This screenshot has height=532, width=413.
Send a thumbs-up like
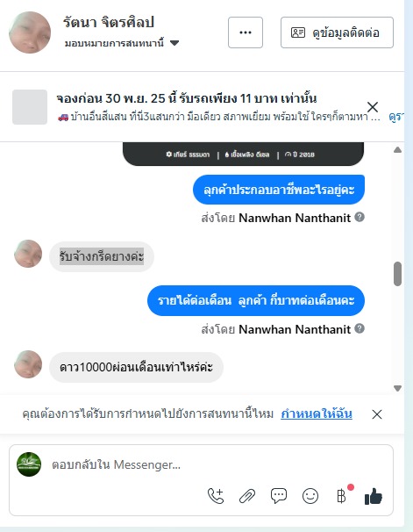pos(374,496)
